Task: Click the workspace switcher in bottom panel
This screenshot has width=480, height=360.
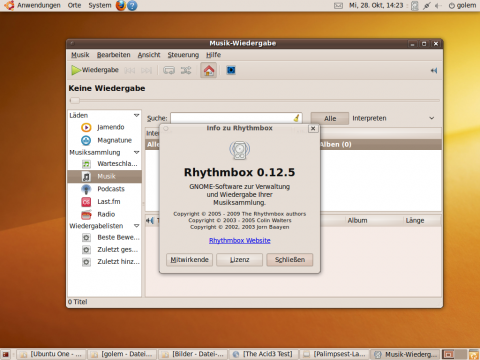Action: (454, 354)
